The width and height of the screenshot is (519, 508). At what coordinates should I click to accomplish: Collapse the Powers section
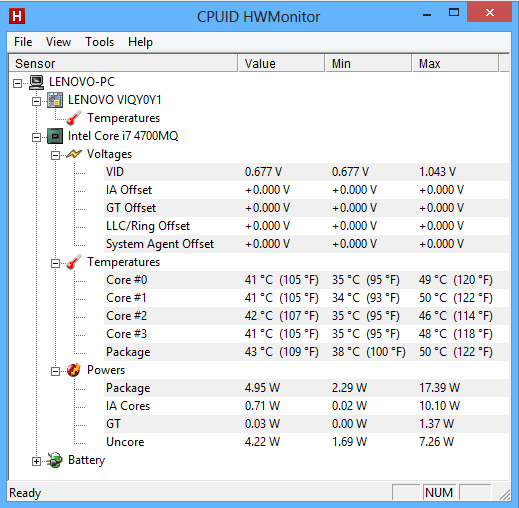coord(55,371)
